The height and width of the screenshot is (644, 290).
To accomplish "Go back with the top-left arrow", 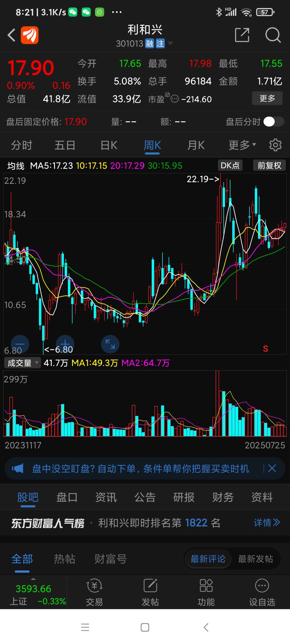I will click(x=11, y=35).
